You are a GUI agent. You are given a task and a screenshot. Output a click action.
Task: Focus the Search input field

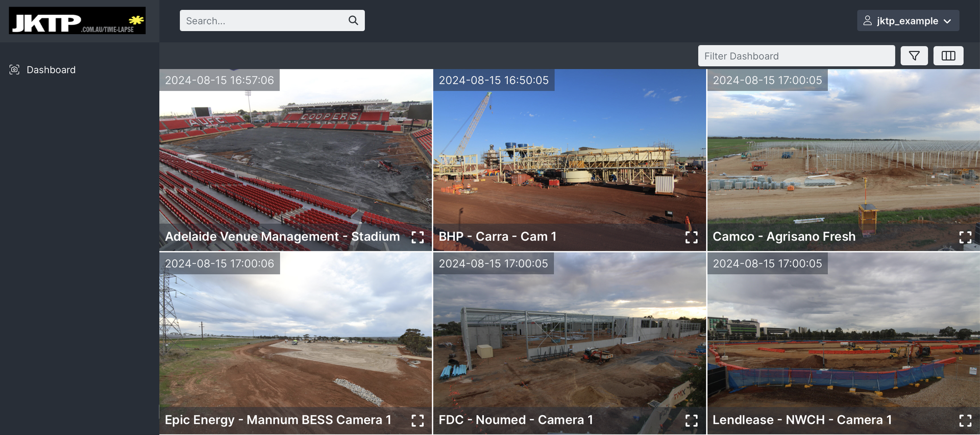tap(272, 20)
